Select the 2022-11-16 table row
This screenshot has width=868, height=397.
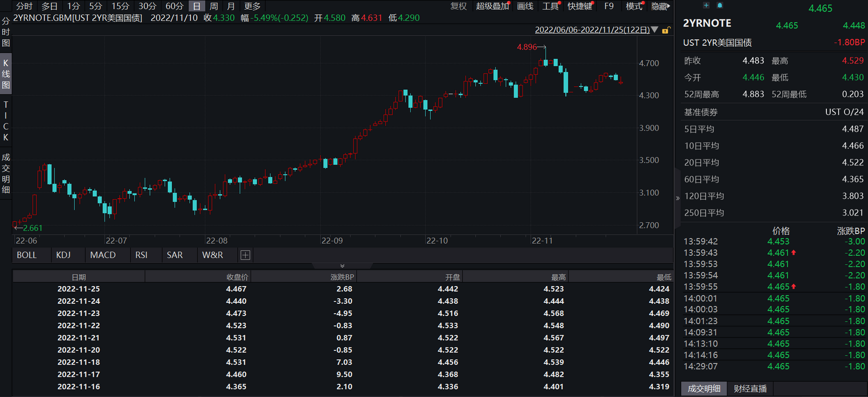[342, 387]
